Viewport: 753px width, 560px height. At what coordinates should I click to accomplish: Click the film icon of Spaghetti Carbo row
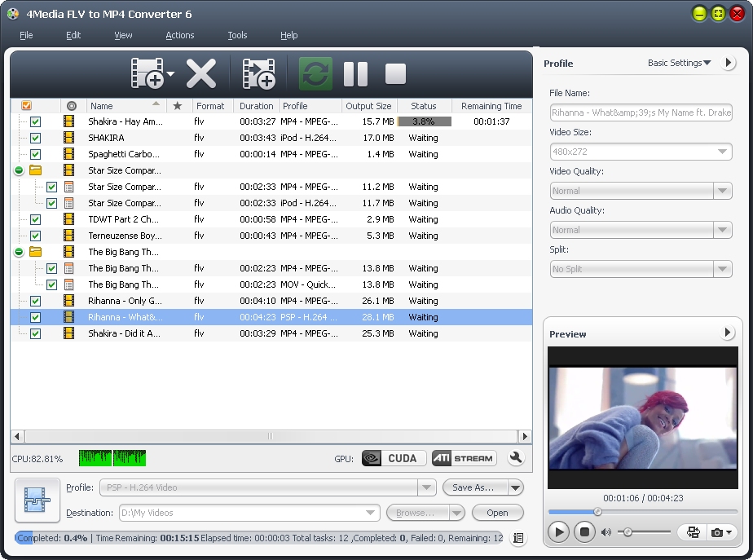(x=68, y=154)
